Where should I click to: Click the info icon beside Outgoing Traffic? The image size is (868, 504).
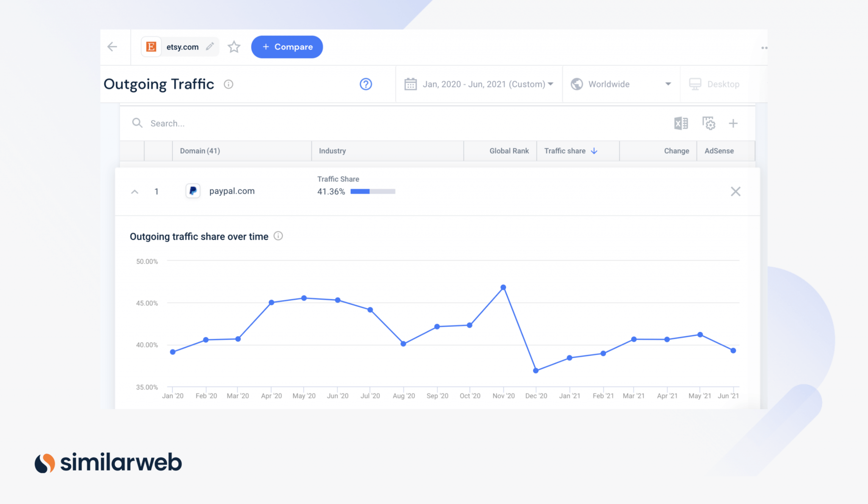[228, 84]
